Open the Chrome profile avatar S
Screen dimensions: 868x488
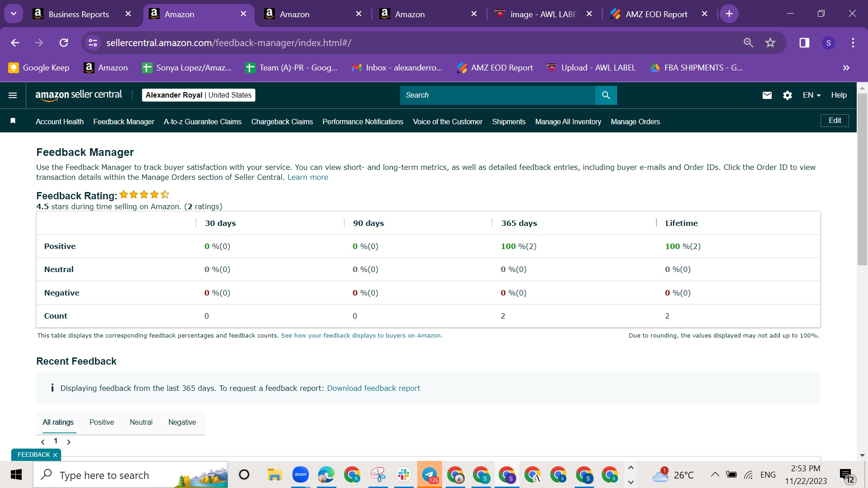829,43
